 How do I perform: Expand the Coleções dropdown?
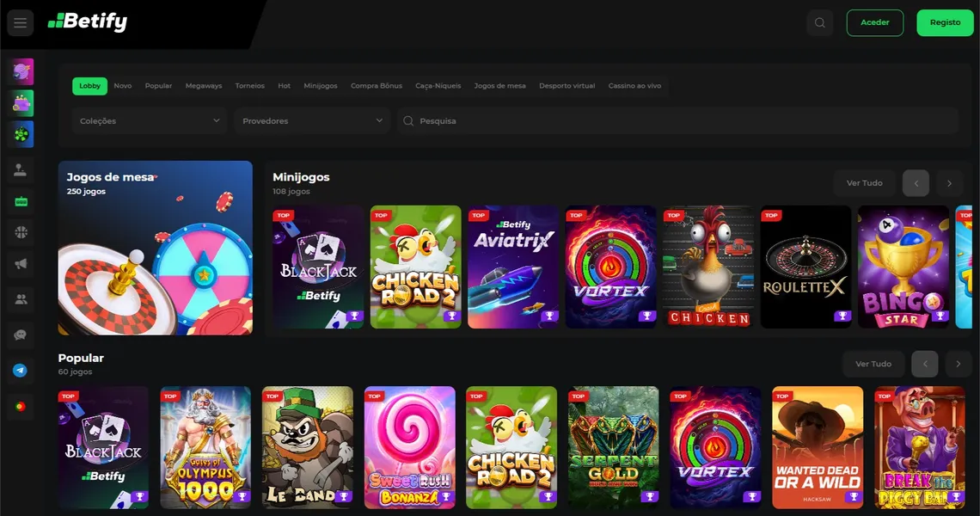click(148, 121)
